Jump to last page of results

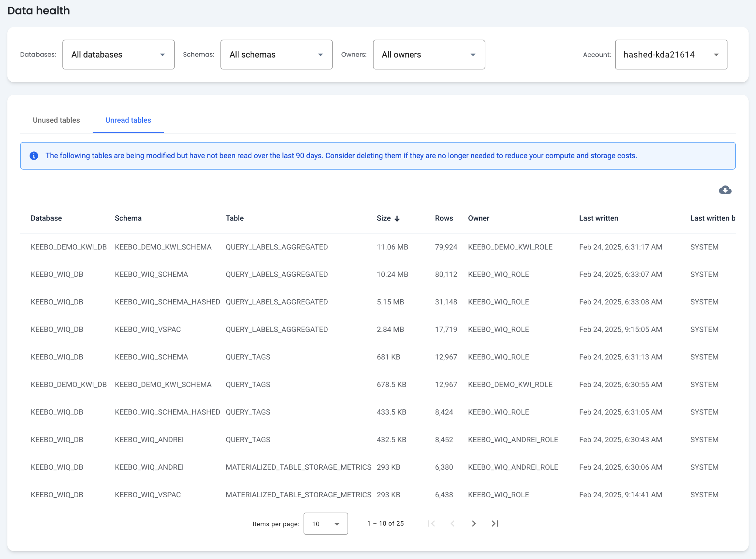point(495,524)
